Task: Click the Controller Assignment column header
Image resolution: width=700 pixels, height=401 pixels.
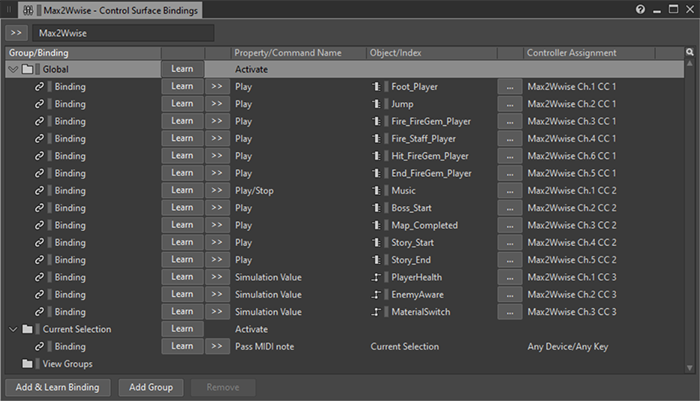Action: (572, 52)
